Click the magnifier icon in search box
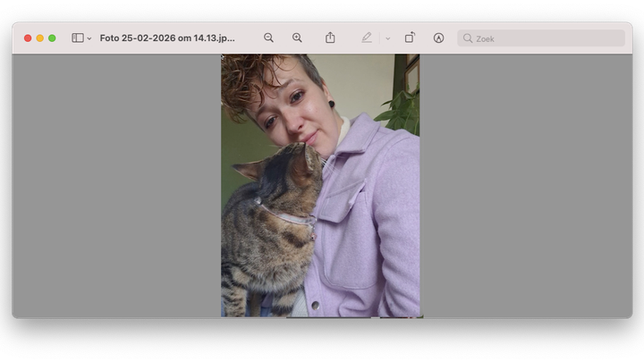 click(468, 38)
